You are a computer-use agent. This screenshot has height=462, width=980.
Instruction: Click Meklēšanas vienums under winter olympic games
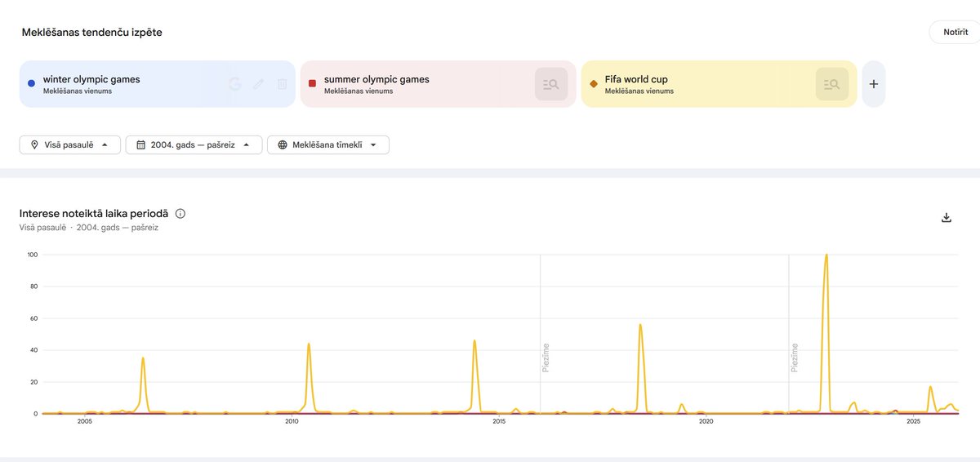click(x=78, y=91)
